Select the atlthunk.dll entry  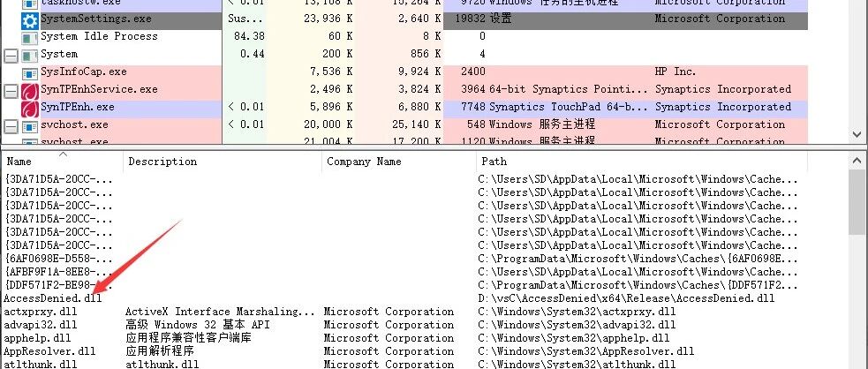pyautogui.click(x=41, y=365)
